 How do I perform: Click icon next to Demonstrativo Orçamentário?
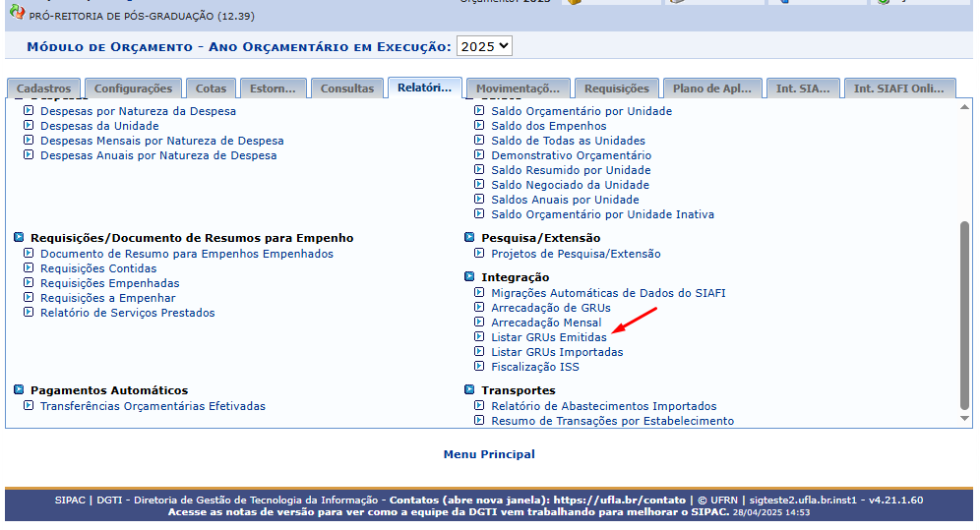479,154
